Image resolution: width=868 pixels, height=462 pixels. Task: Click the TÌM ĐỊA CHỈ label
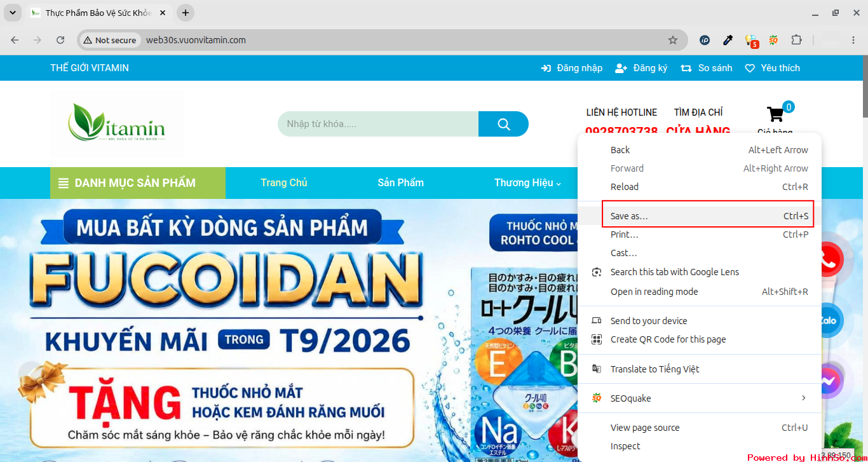tap(698, 112)
